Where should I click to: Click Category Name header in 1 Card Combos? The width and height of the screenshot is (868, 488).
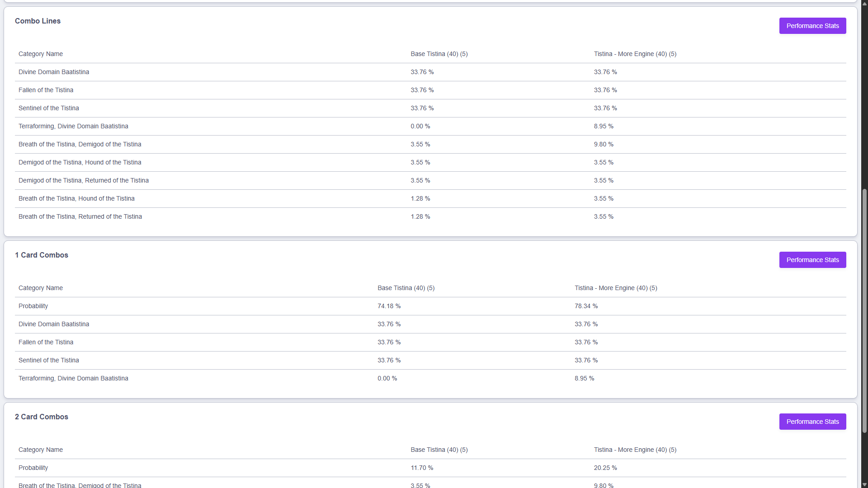(x=41, y=288)
